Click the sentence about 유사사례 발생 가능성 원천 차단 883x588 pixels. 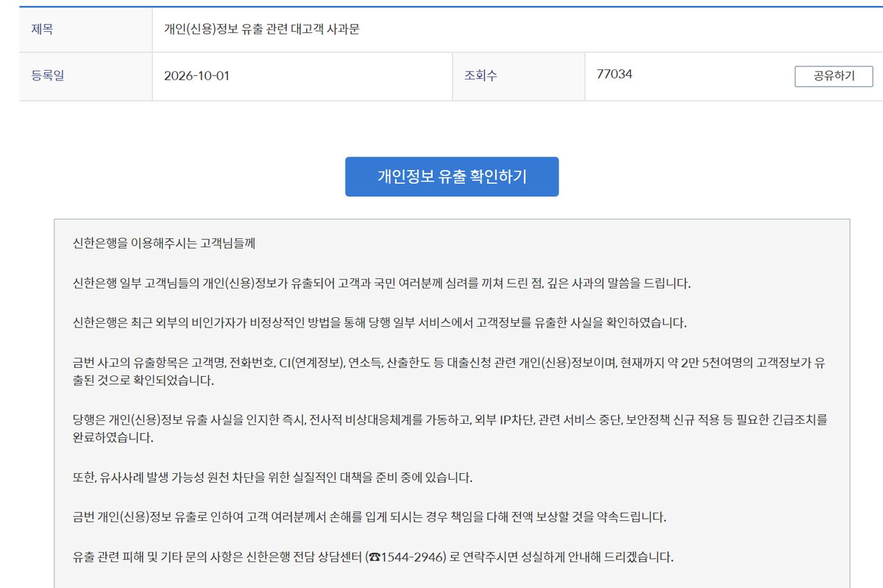[x=273, y=478]
